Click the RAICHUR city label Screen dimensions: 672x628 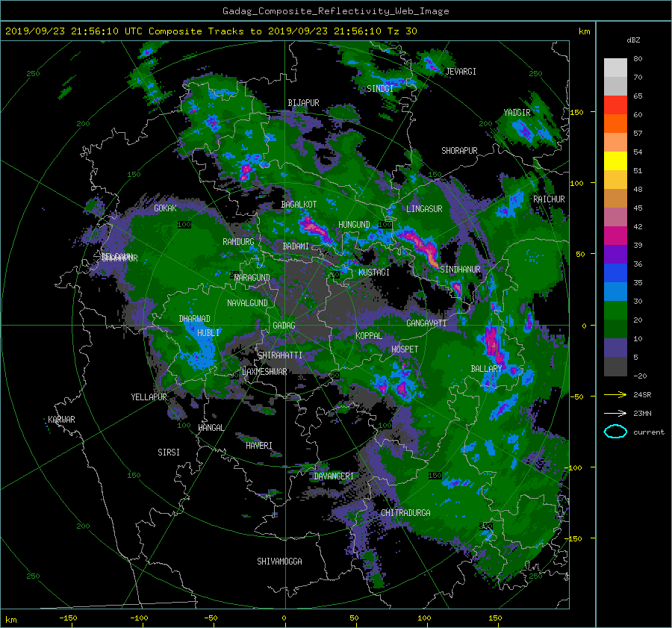coord(549,199)
